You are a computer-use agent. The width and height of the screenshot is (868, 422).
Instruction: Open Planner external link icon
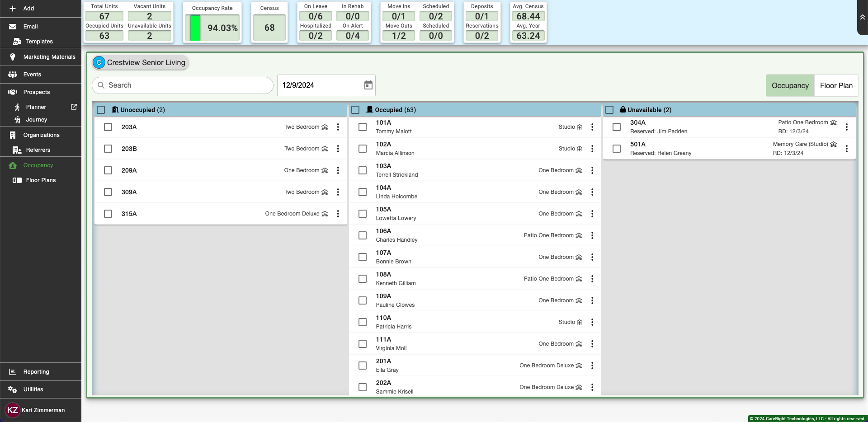[74, 107]
